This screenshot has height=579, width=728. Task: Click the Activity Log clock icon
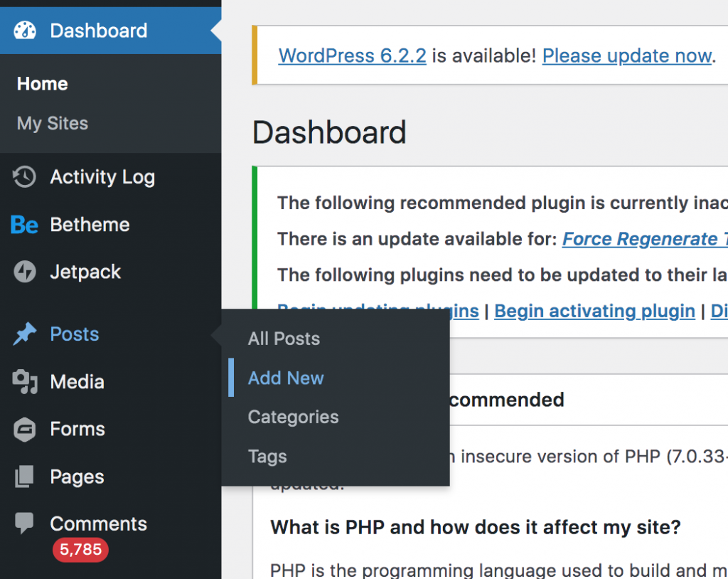pyautogui.click(x=24, y=177)
